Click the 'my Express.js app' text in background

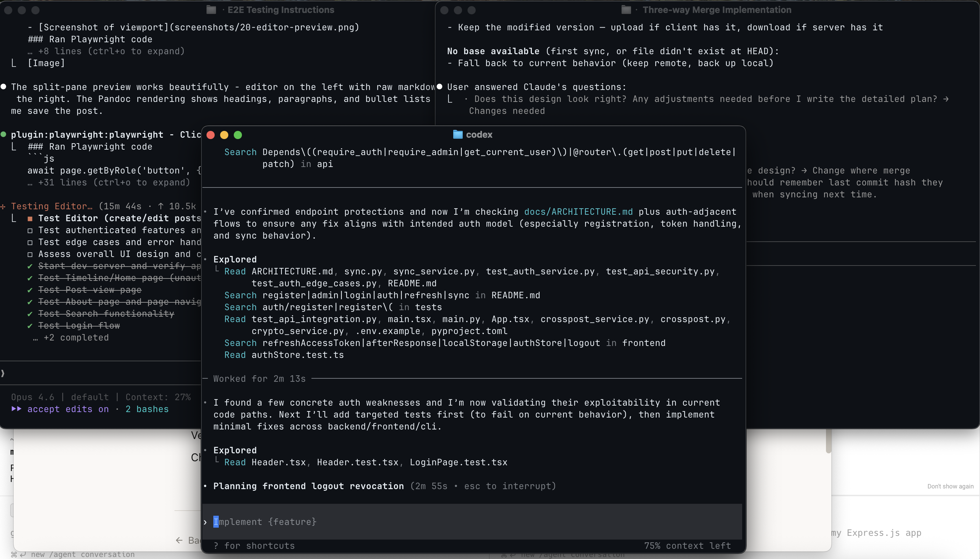876,533
